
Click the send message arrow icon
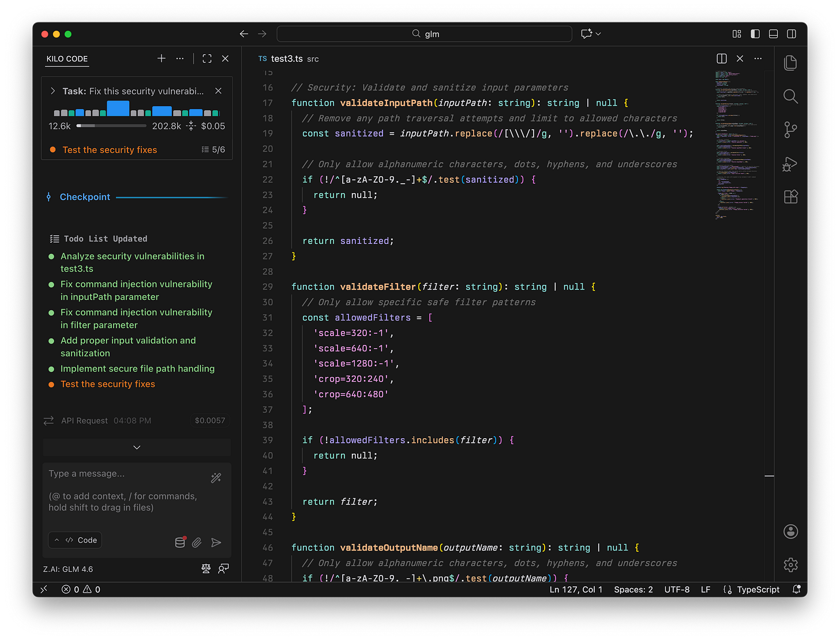click(216, 543)
